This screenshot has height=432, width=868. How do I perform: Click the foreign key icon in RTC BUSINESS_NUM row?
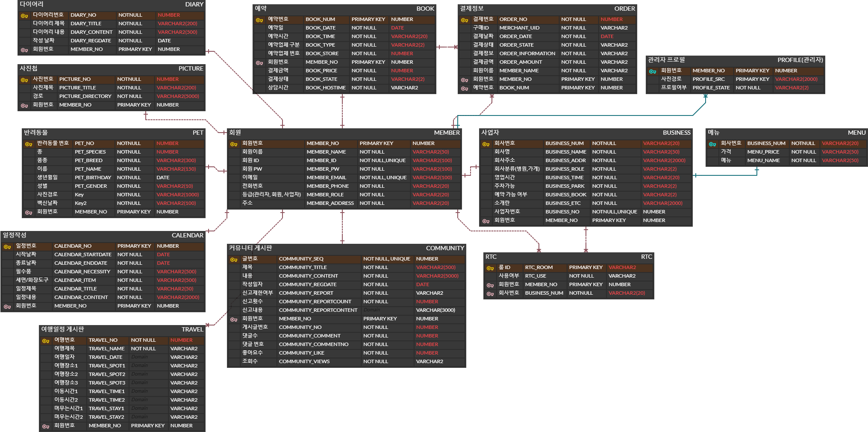490,293
